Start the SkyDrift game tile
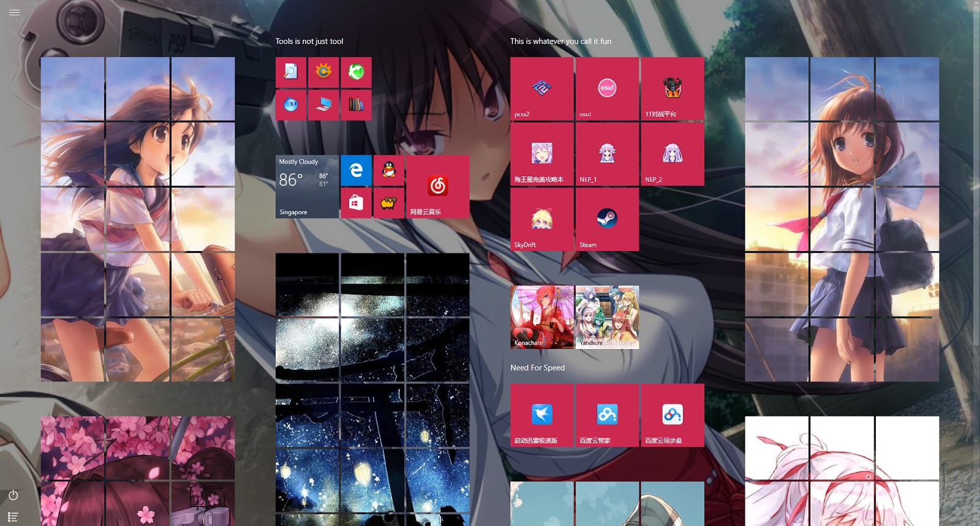 click(542, 219)
